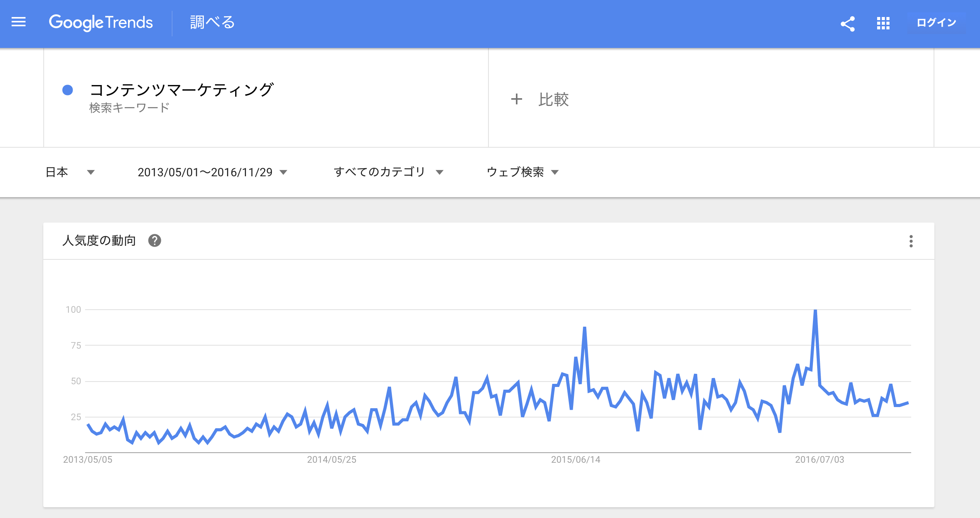The image size is (980, 518).
Task: Click the 検索キーワード label under the term
Action: pos(129,108)
